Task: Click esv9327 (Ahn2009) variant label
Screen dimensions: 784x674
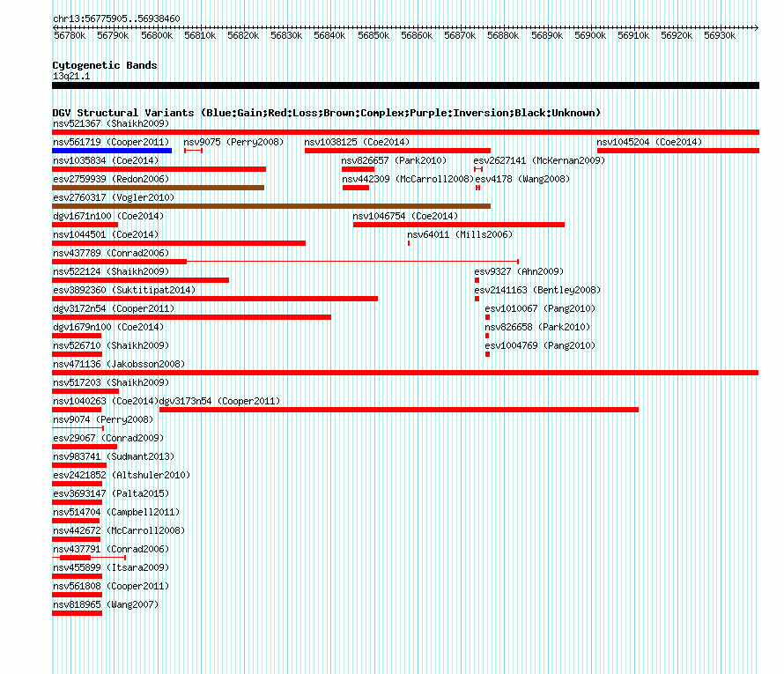Action: (519, 271)
